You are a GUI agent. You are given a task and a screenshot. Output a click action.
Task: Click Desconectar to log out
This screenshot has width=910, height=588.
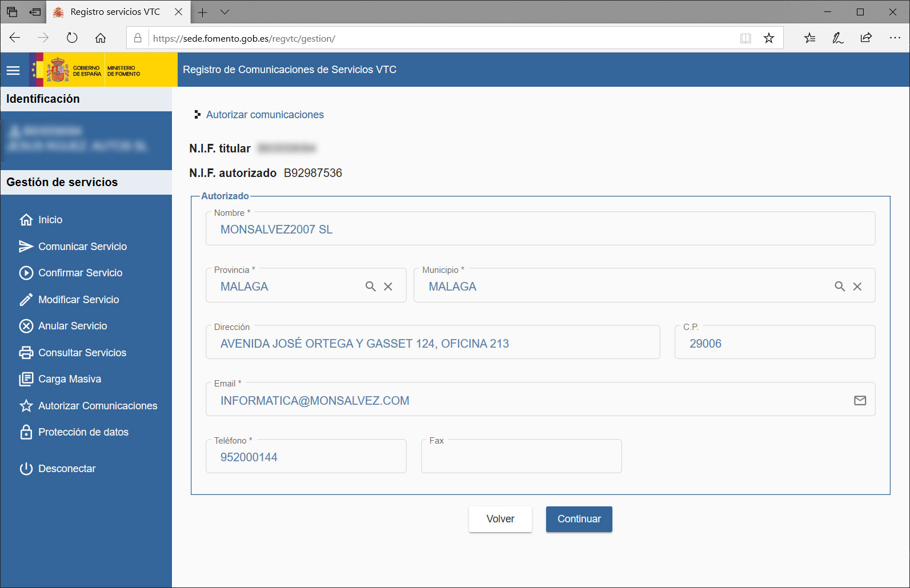tap(67, 469)
